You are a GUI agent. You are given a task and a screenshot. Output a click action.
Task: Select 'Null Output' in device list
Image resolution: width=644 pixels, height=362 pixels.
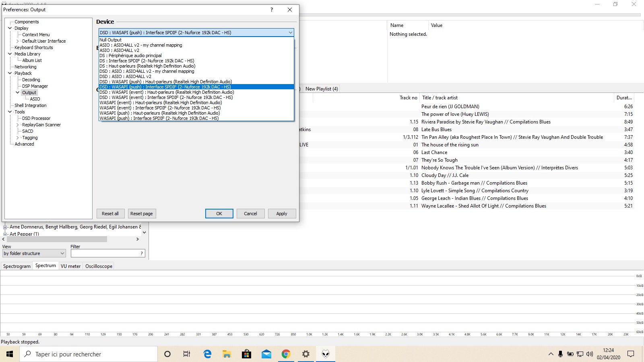point(196,40)
